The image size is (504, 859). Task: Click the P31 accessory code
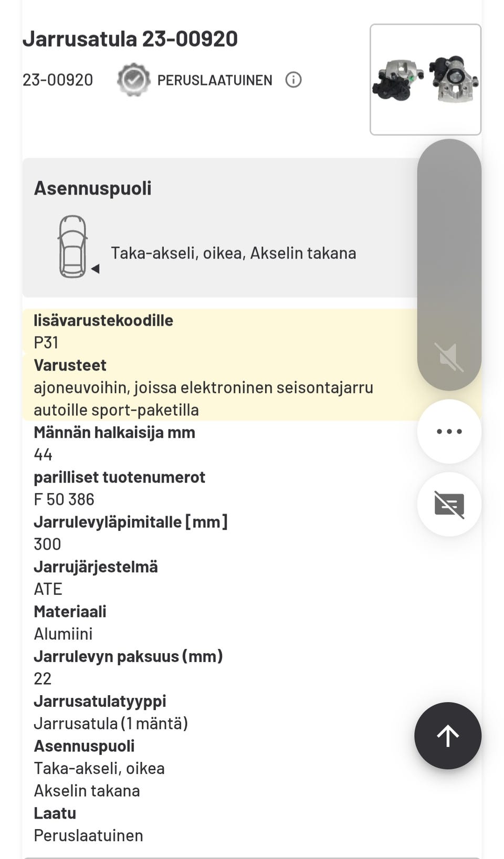(46, 343)
